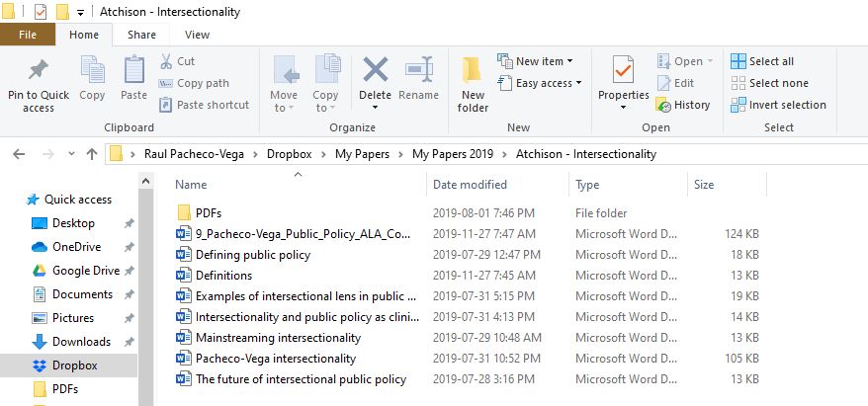Click the History icon
This screenshot has width=868, height=406.
click(663, 105)
